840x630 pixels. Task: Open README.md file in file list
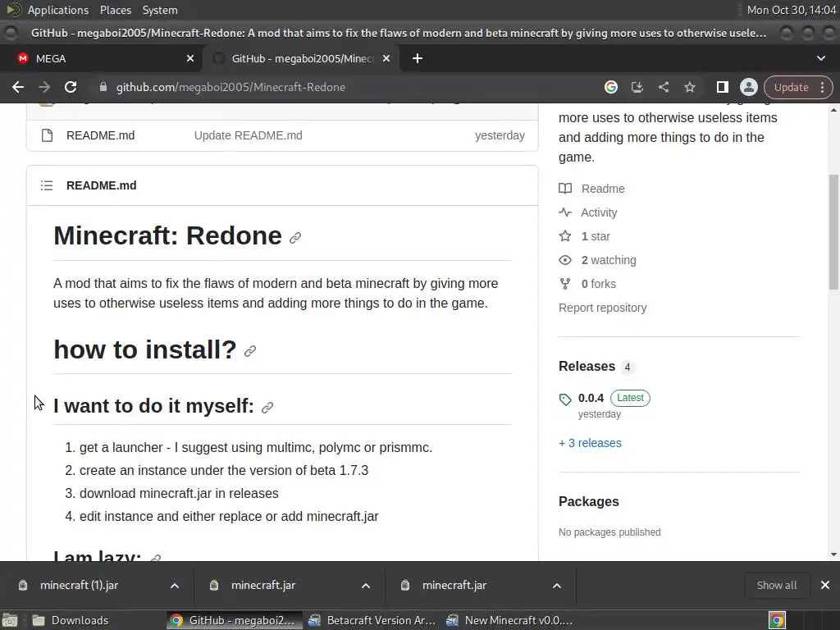point(100,135)
